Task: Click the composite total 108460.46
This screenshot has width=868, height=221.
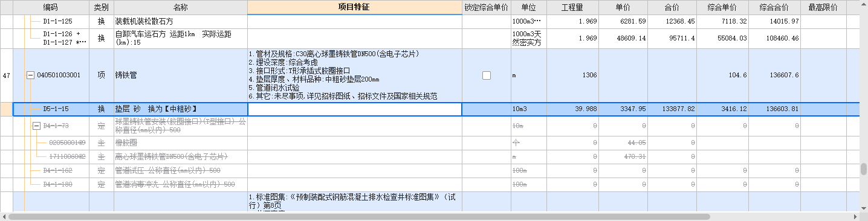Action: (781, 38)
